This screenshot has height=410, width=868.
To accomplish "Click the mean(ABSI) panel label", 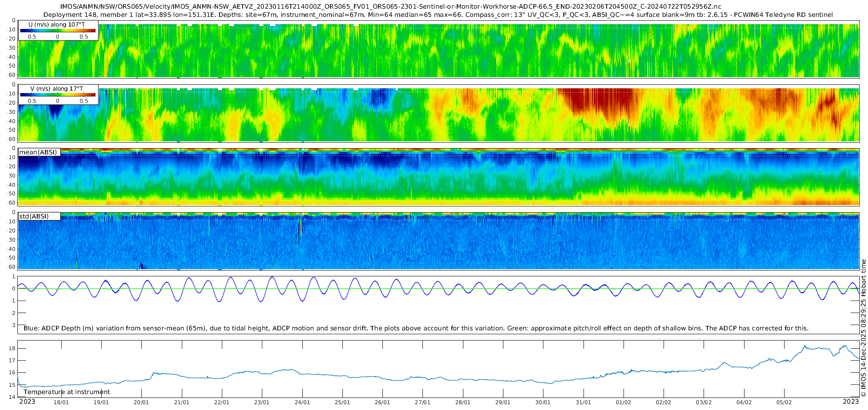I will pos(38,152).
